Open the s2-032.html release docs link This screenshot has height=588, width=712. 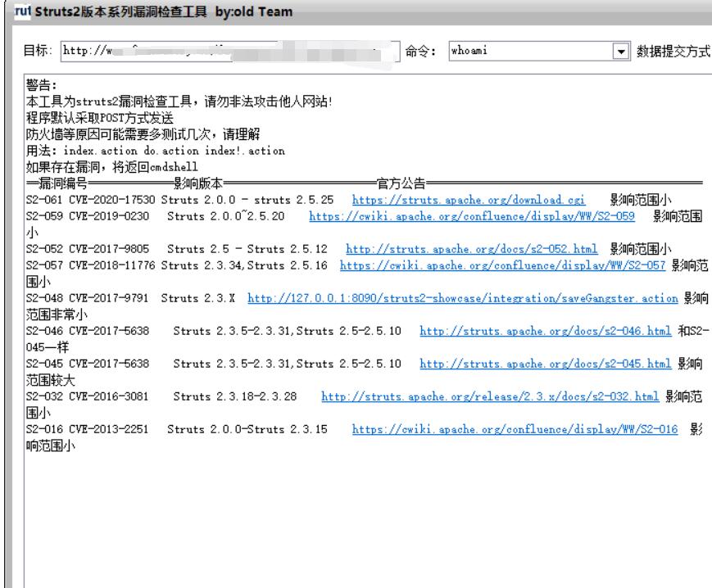point(490,396)
